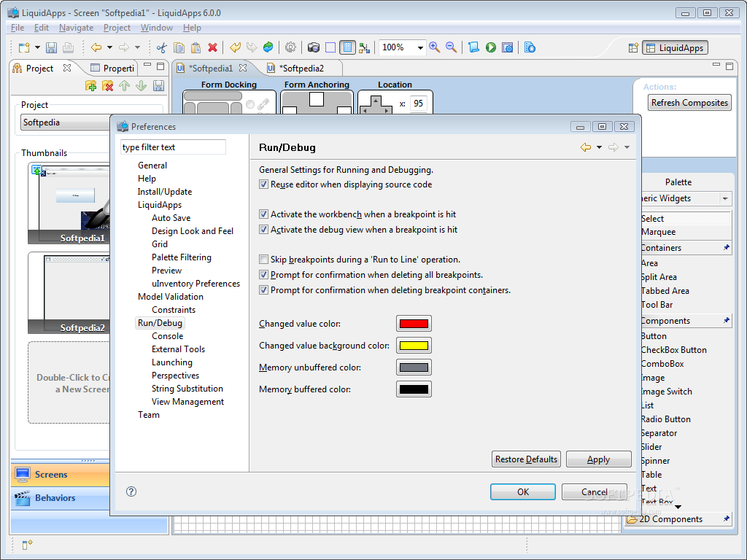
Task: Select Palette Filtering in preferences tree
Action: 182,257
